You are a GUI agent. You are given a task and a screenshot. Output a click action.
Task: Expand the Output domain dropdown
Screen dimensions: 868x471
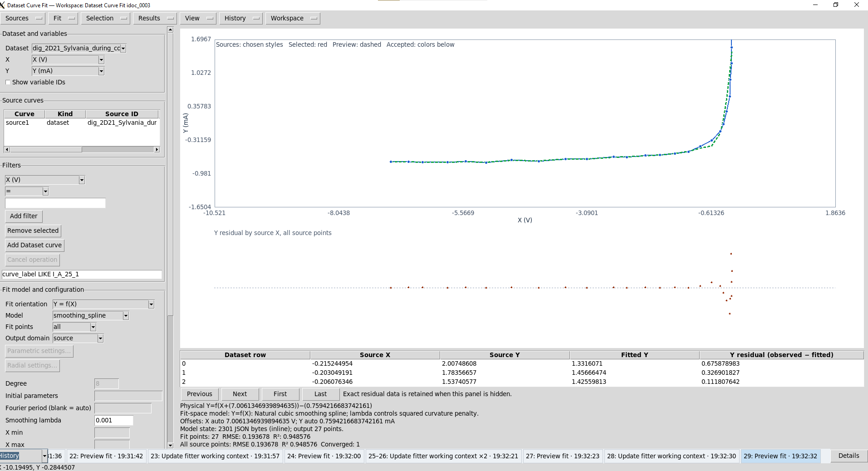click(100, 338)
